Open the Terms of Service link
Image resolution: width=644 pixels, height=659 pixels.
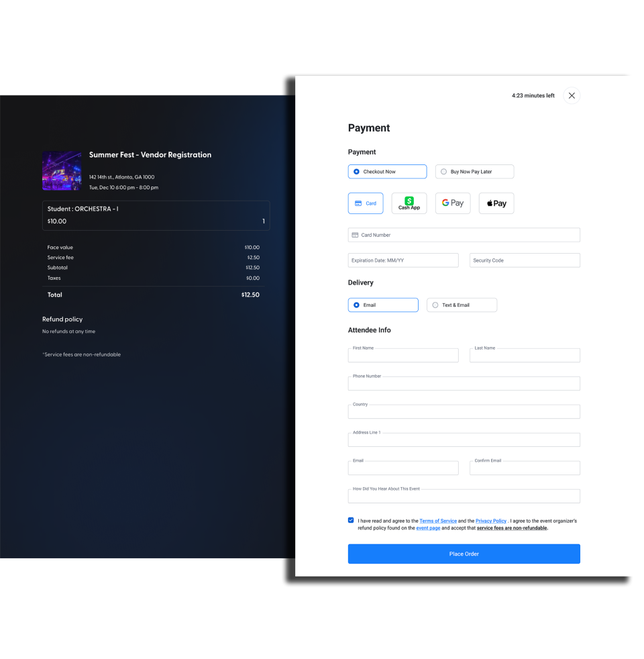[438, 521]
